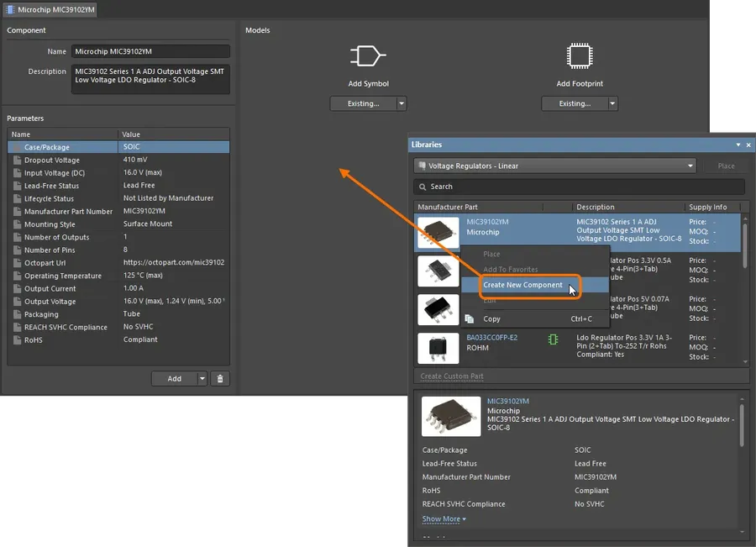Screen dimensions: 756x547
Task: Click the Parameters Value column header
Action: (x=174, y=134)
